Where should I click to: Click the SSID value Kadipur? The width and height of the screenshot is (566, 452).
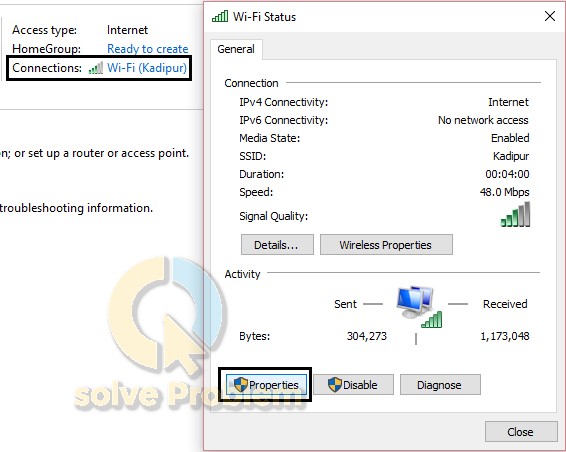(x=511, y=156)
